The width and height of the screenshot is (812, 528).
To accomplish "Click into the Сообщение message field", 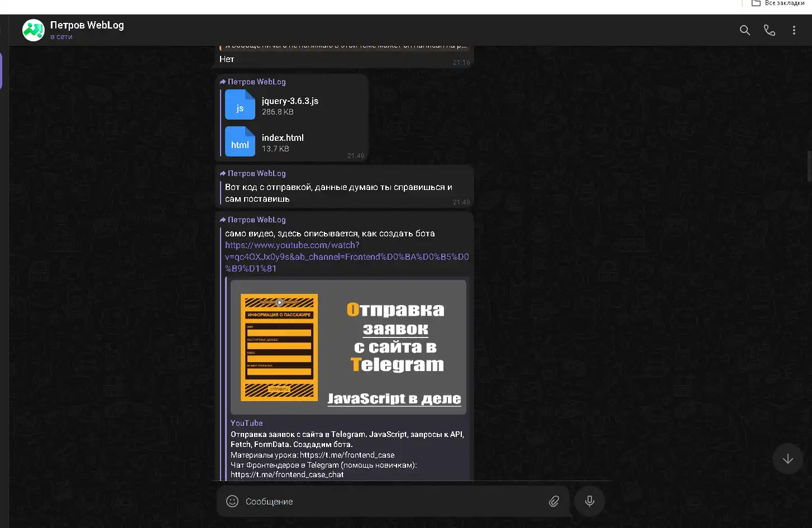I will click(x=394, y=501).
